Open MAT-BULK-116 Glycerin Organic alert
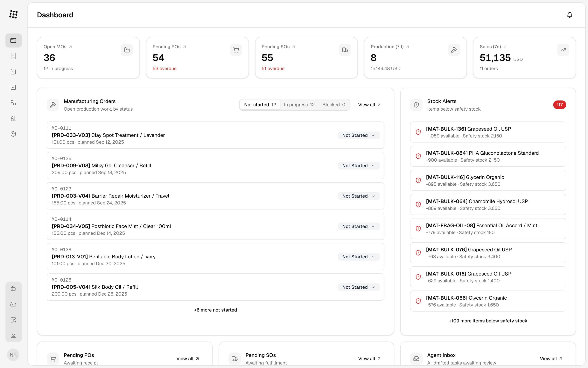The image size is (588, 368). (x=488, y=180)
